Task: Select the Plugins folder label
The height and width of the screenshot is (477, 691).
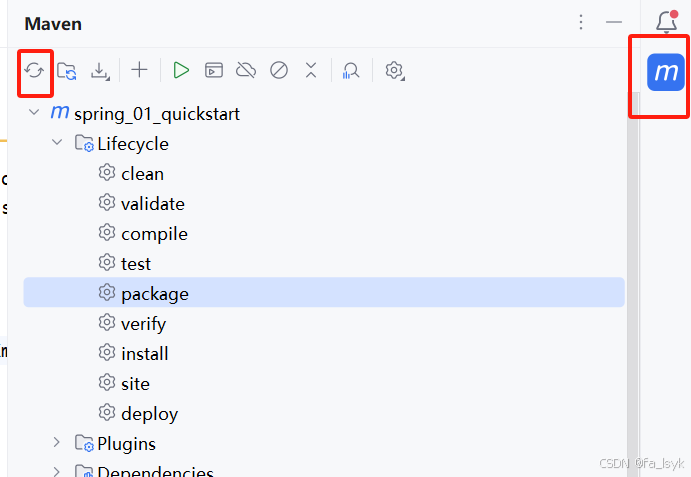Action: point(126,444)
